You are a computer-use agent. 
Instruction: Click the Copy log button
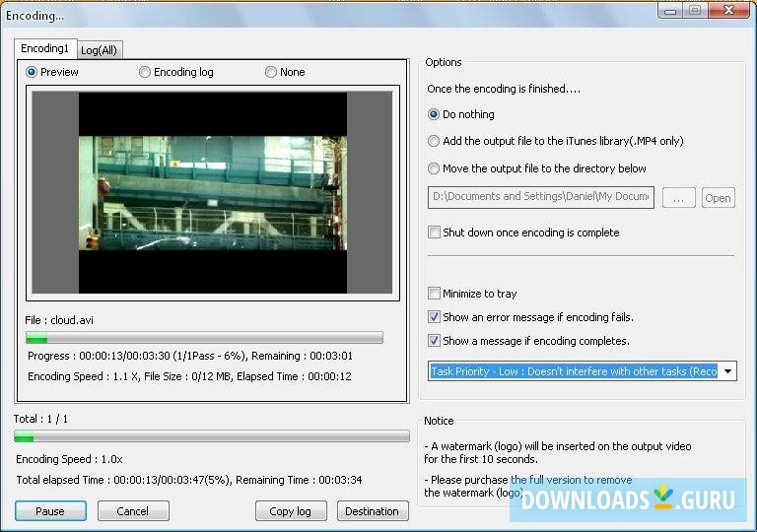(x=291, y=510)
